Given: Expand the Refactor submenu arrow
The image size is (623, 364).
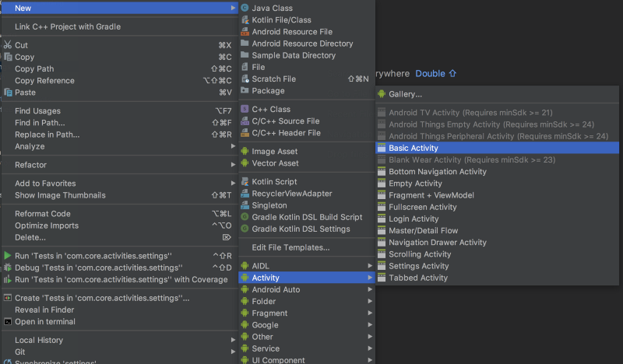Looking at the screenshot, I should (233, 165).
